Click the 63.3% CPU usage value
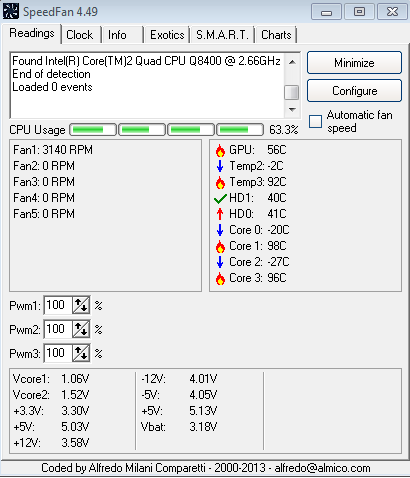The width and height of the screenshot is (410, 478). 284,130
